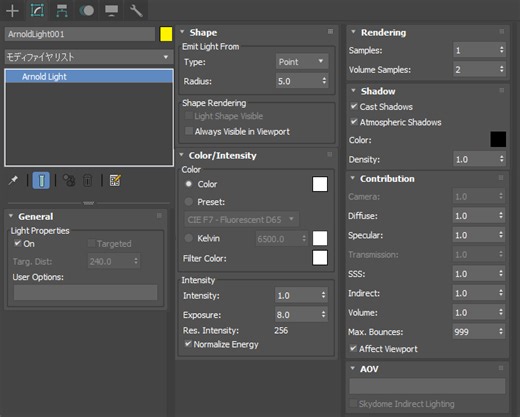The width and height of the screenshot is (520, 417).
Task: Toggle Affect Viewport checkbox
Action: (x=353, y=349)
